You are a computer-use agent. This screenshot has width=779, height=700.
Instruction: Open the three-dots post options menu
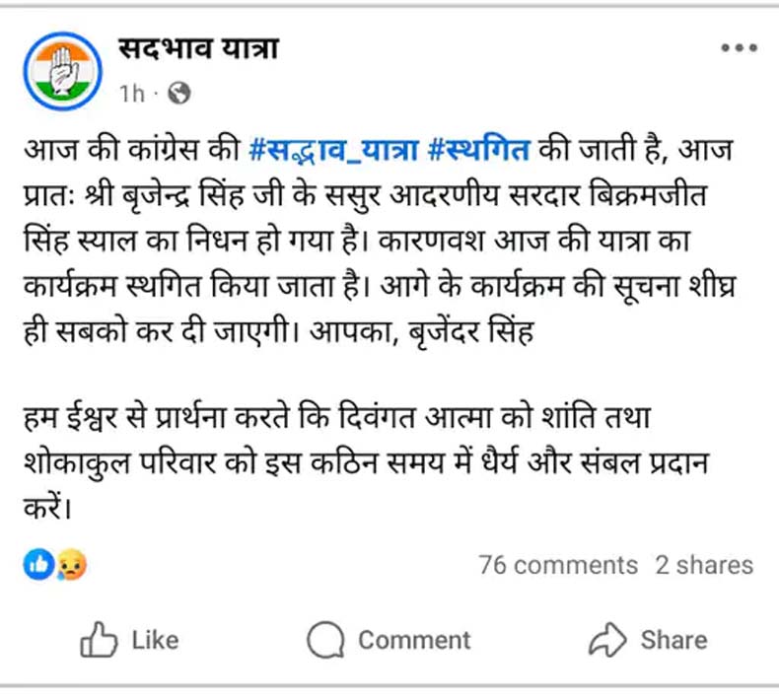tap(739, 48)
